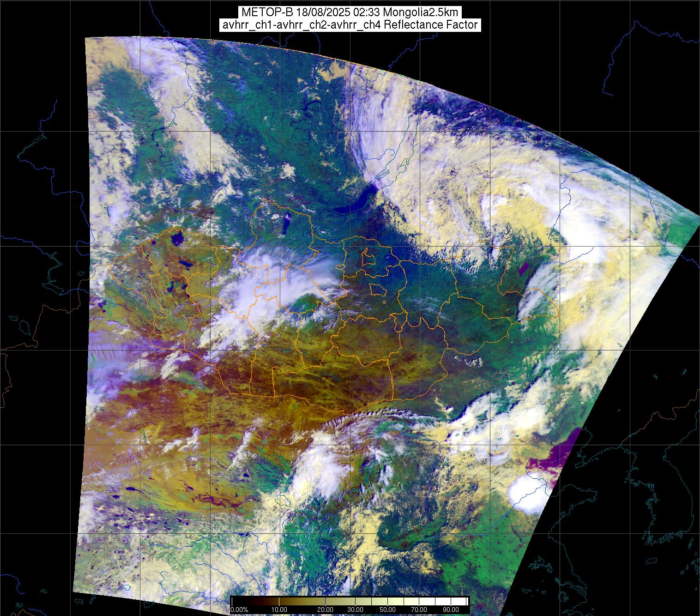The image size is (700, 616).
Task: Select the "20.00" label on the color scale
Action: tap(326, 610)
